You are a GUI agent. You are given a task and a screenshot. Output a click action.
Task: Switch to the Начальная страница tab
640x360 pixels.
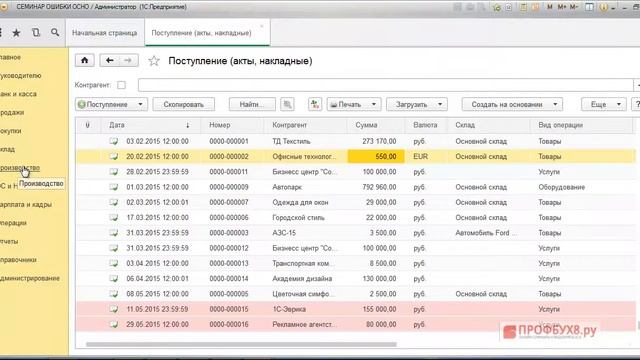click(x=104, y=33)
